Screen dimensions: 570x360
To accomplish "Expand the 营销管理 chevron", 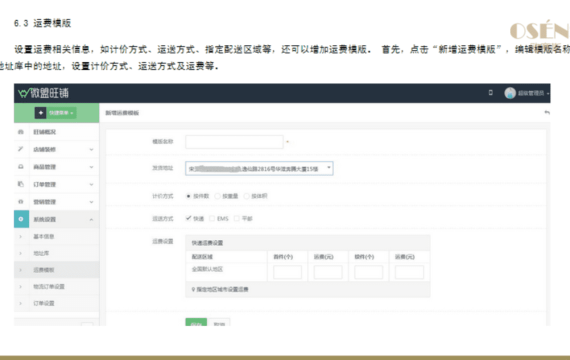I will point(91,202).
